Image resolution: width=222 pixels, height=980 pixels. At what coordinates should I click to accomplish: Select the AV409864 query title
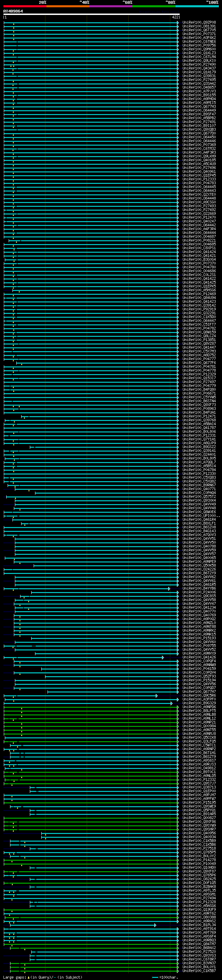(13, 11)
